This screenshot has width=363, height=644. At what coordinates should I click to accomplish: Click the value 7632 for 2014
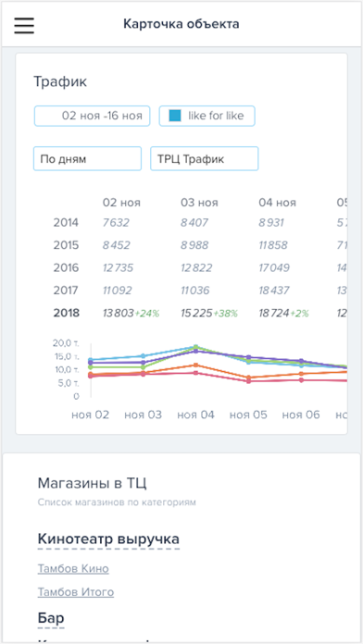click(x=116, y=223)
